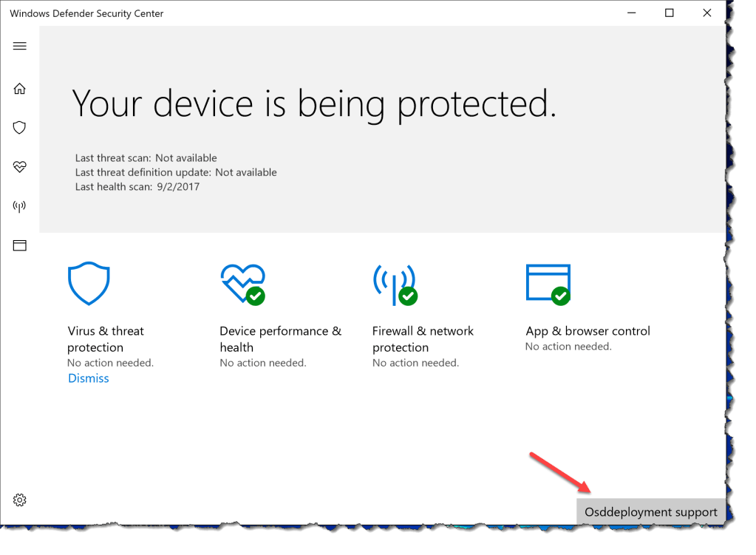Open App & browser control from the sidebar
This screenshot has width=756, height=555.
(19, 245)
